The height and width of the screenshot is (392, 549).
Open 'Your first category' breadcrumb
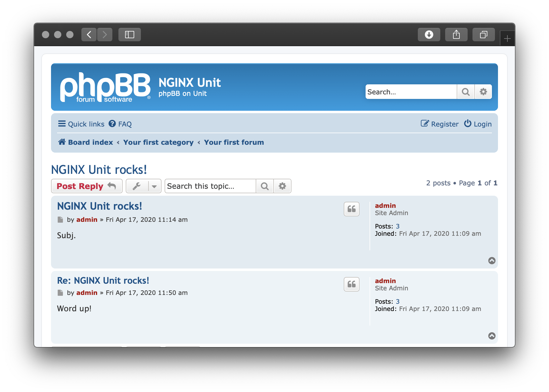pyautogui.click(x=159, y=142)
